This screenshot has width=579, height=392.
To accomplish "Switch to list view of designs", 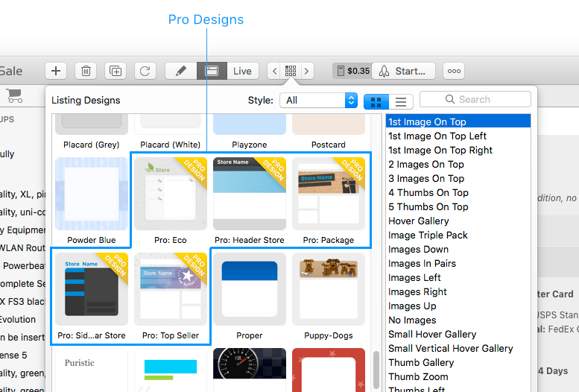I will point(401,101).
